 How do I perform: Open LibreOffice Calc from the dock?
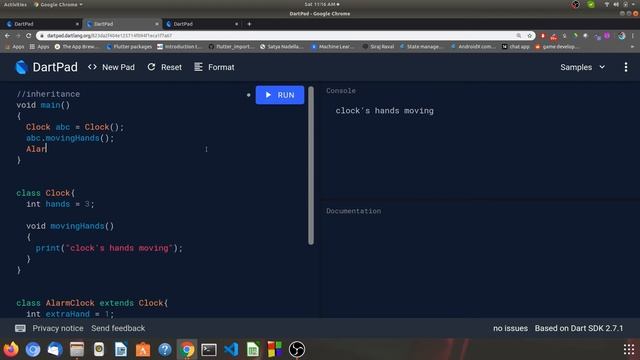(253, 349)
